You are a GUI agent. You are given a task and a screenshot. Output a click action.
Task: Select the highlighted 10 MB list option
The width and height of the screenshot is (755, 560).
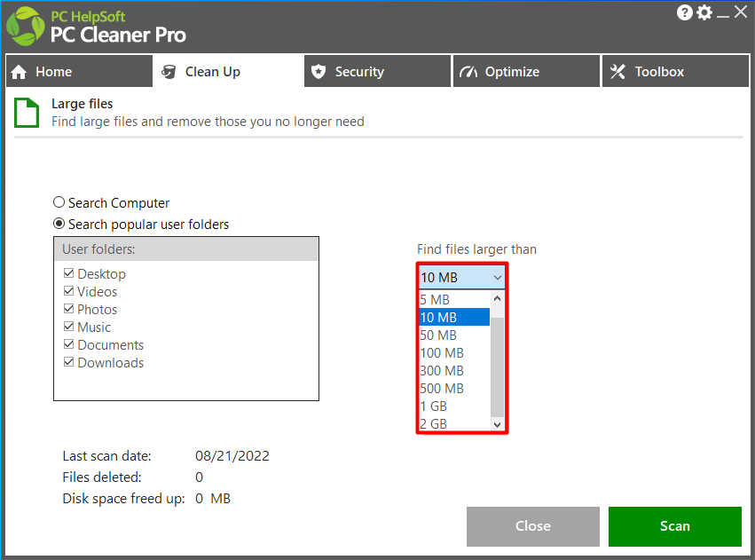click(454, 318)
